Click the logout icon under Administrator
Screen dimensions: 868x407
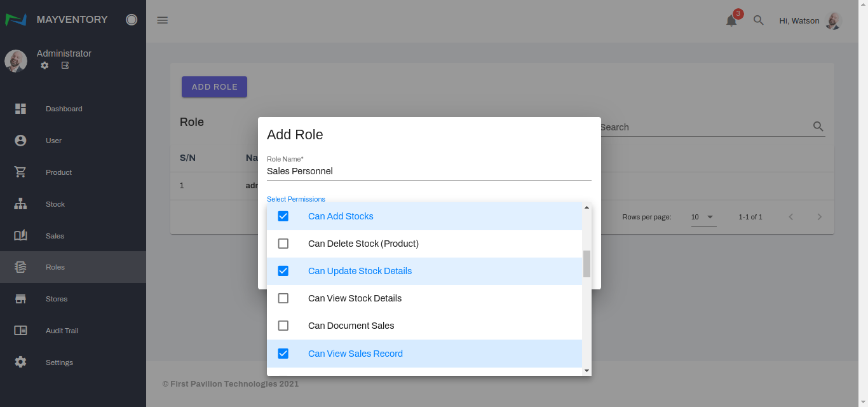(65, 66)
